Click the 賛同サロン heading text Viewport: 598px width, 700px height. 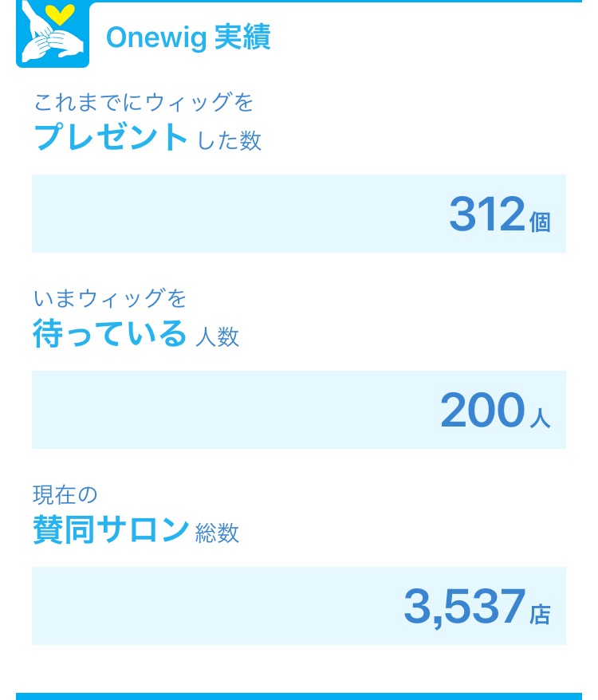(111, 529)
